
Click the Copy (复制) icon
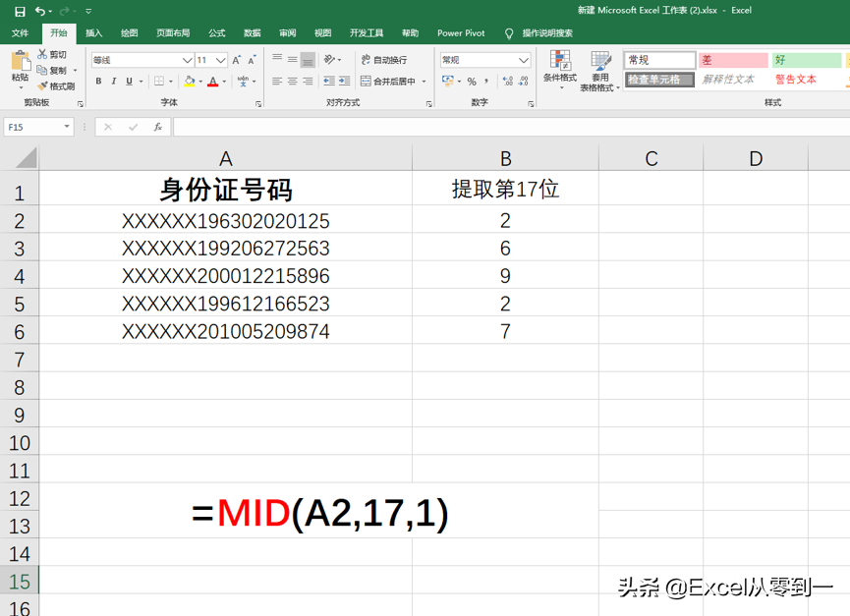coord(42,69)
